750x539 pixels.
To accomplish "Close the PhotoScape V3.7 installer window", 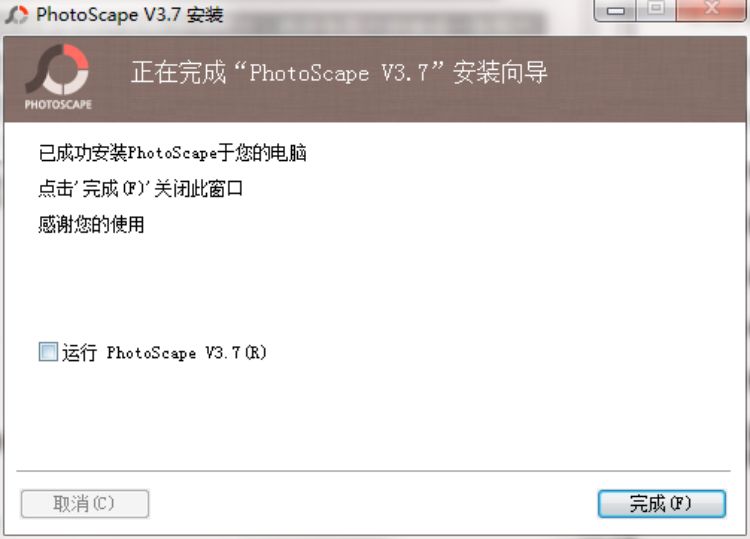I will click(x=711, y=10).
